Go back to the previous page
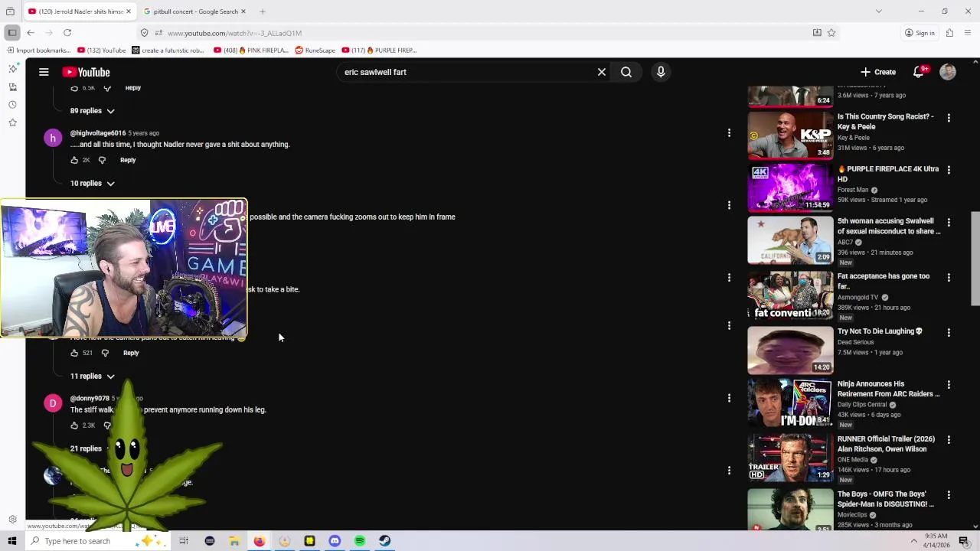The width and height of the screenshot is (980, 551). click(x=31, y=33)
